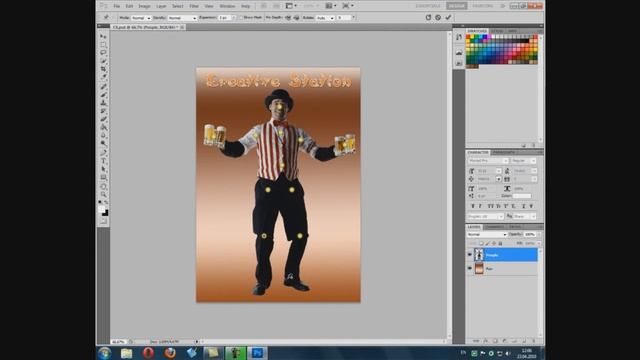
Task: Select the Gradient tool
Action: 103,127
